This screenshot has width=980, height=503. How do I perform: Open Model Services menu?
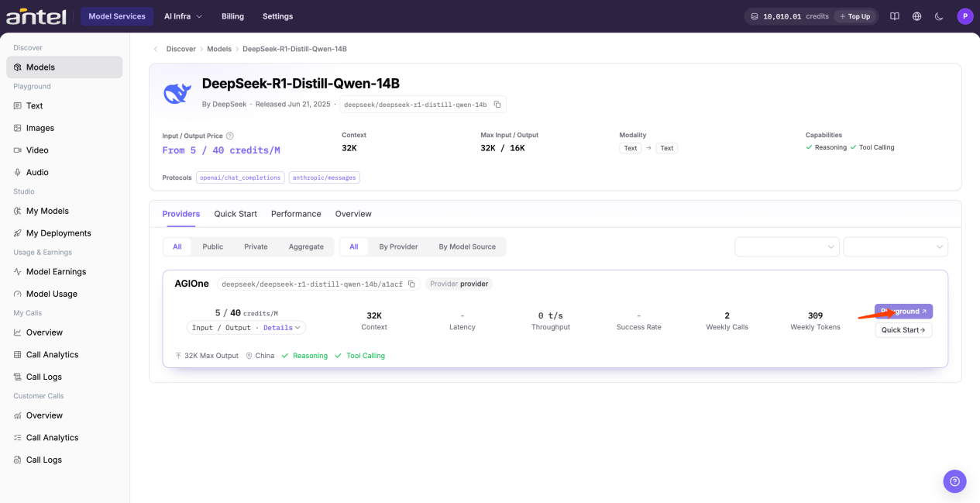click(117, 16)
